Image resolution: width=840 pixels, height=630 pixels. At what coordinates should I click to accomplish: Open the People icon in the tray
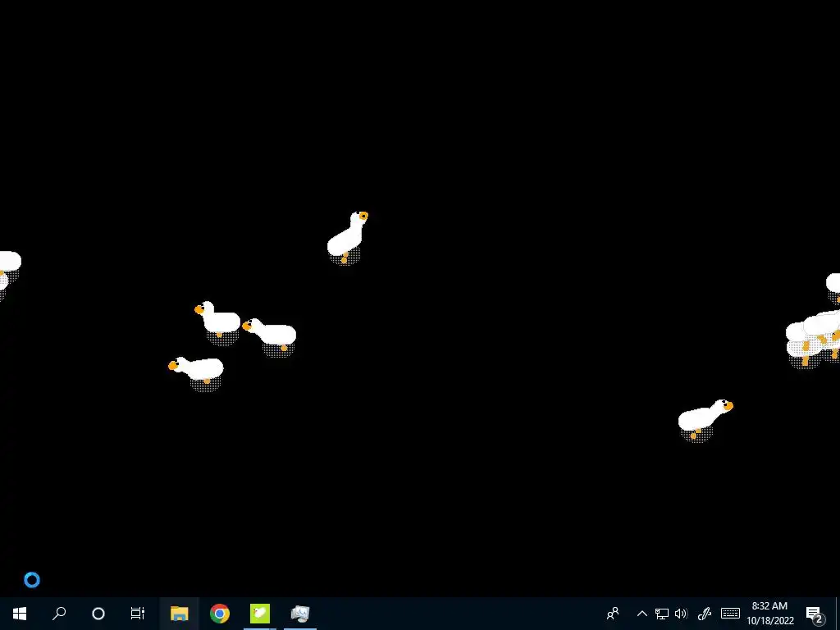(613, 614)
